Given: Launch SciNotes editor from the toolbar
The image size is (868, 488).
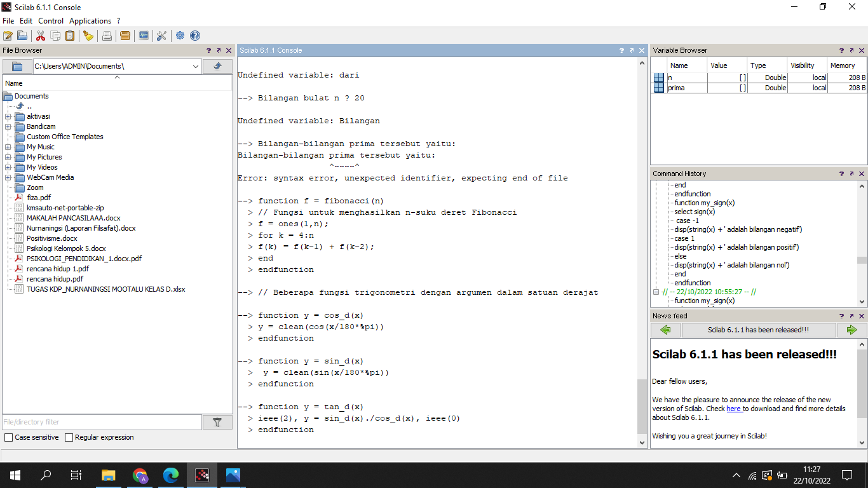Looking at the screenshot, I should point(8,36).
